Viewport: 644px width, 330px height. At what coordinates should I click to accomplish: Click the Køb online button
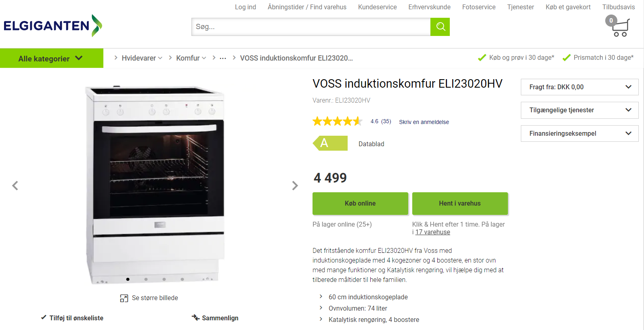coord(360,204)
